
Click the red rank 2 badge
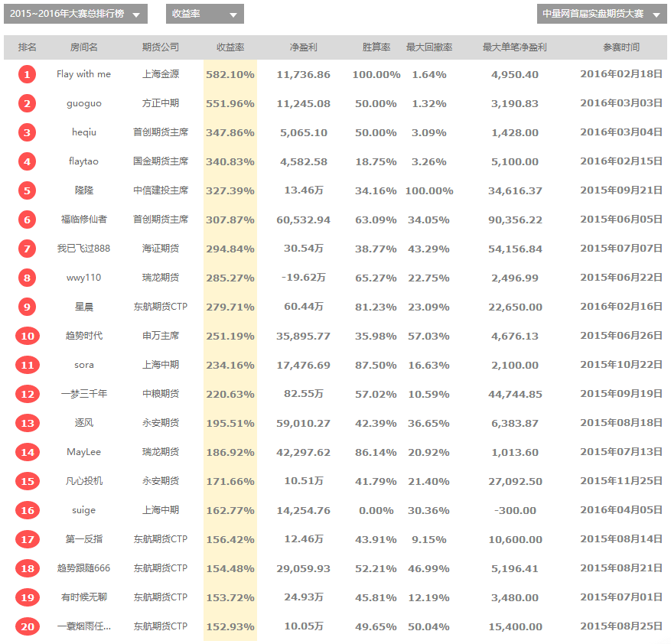pyautogui.click(x=27, y=103)
